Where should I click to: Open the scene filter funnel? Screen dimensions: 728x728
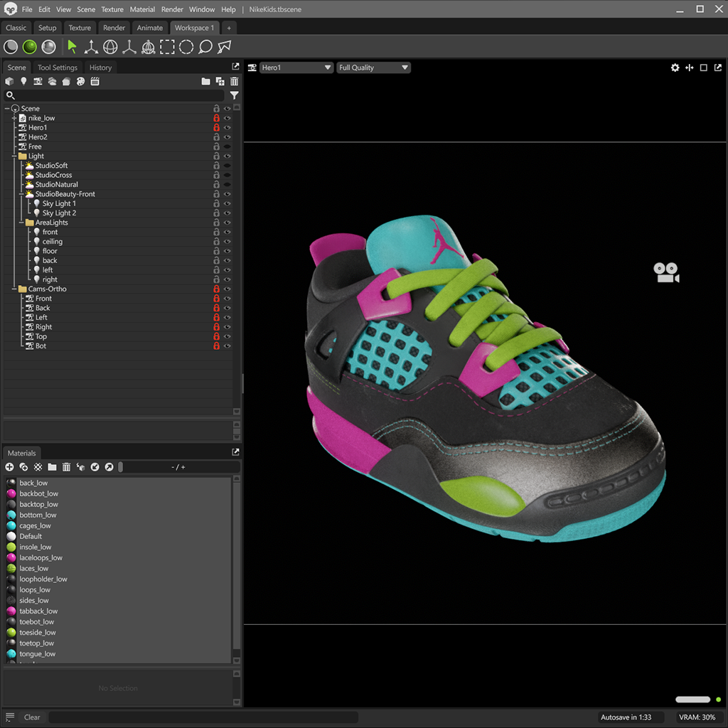[x=235, y=96]
